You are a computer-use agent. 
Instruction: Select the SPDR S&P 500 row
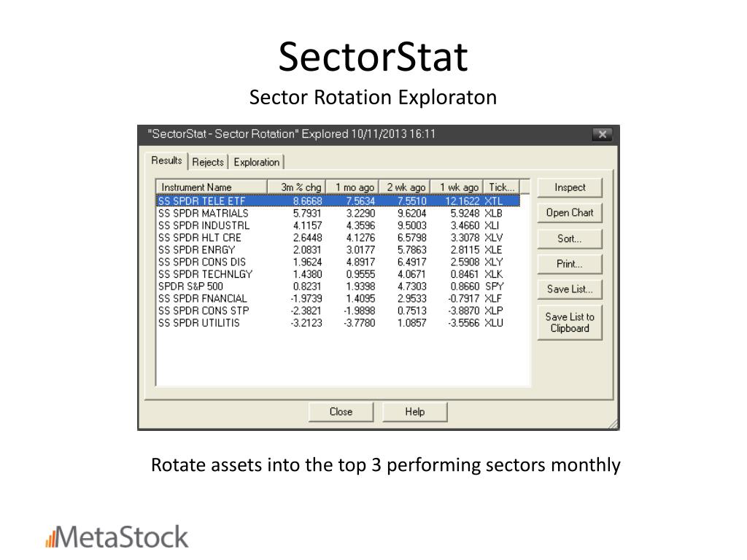tap(338, 286)
